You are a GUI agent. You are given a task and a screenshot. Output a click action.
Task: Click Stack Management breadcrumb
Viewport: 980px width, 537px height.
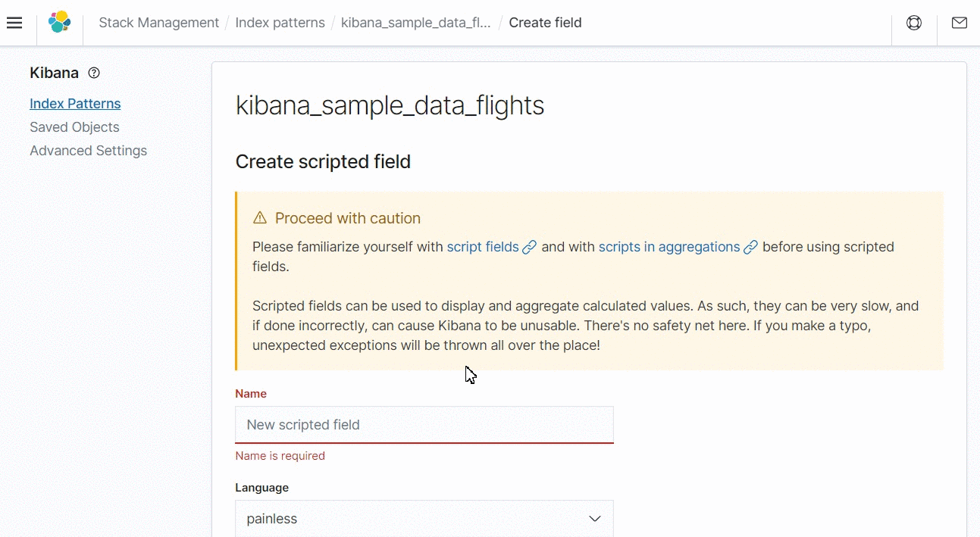[158, 23]
